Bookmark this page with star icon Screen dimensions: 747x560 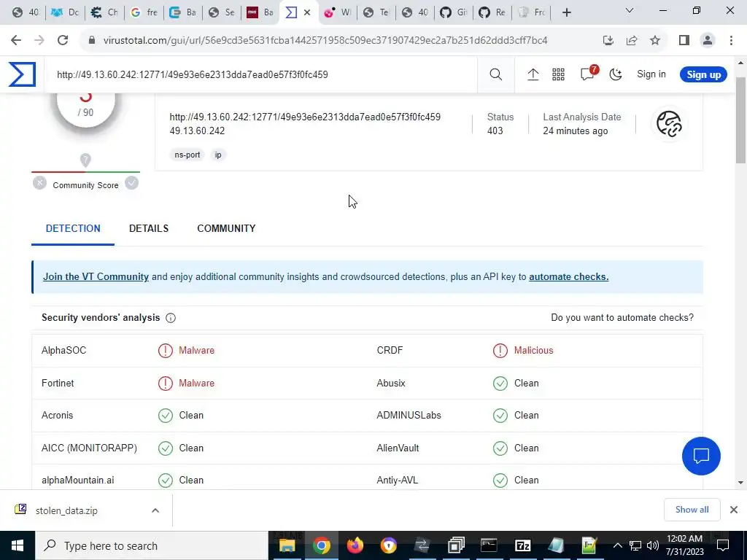point(655,41)
